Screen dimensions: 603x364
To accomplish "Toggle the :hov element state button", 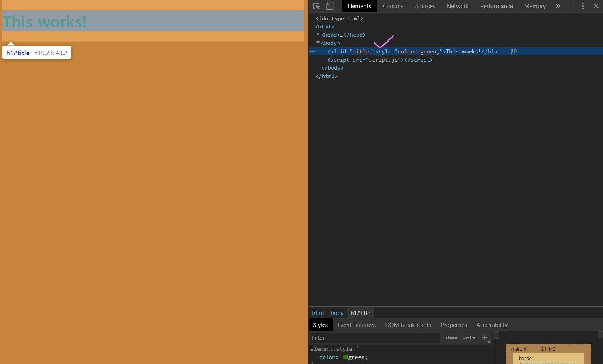I will pyautogui.click(x=451, y=338).
